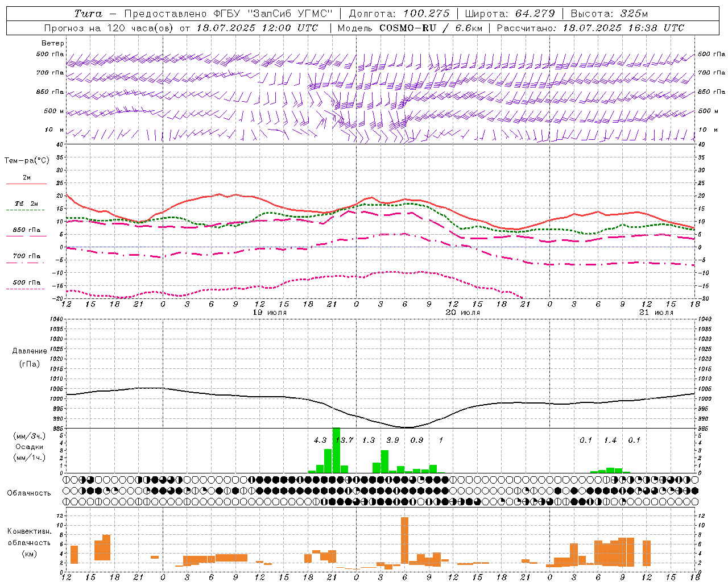Click the station name "Tura" in header
728x582 pixels.
point(88,14)
